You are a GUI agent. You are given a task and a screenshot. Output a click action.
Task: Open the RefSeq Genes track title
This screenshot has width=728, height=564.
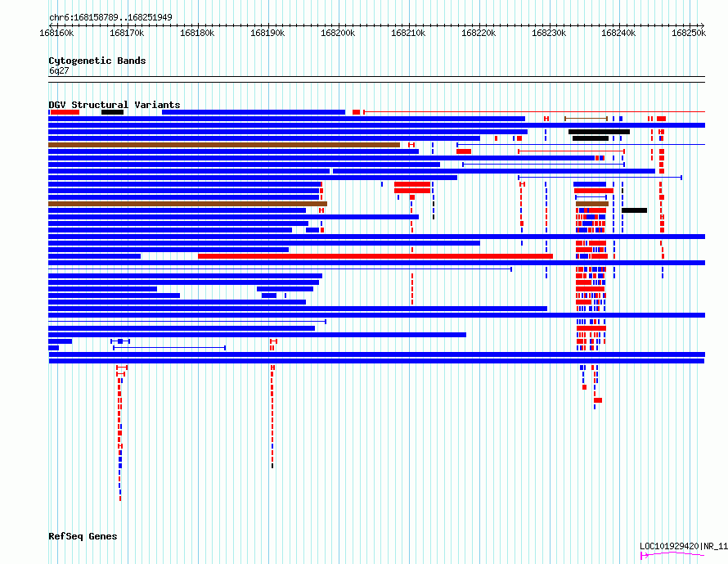(x=83, y=536)
